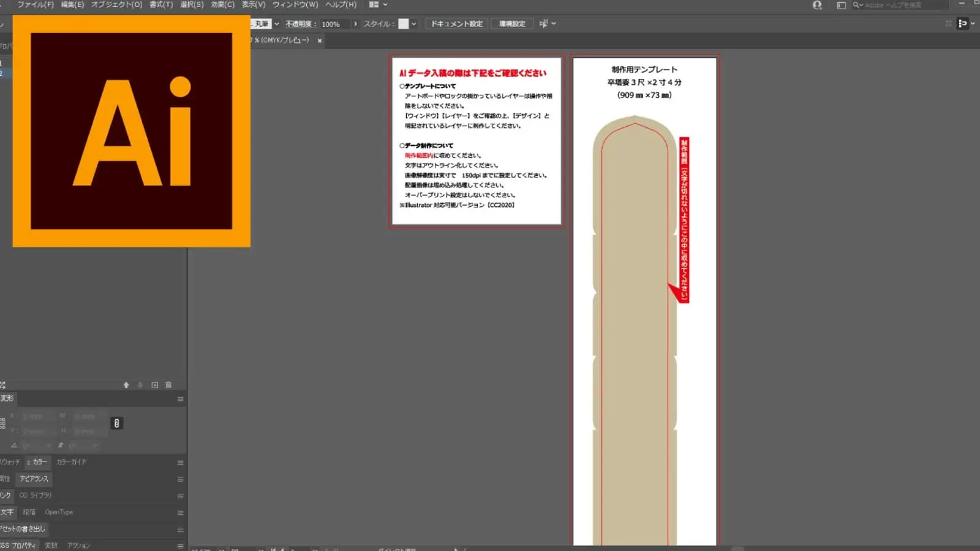
Task: Open the スタイル dropdown arrow
Action: (x=414, y=24)
